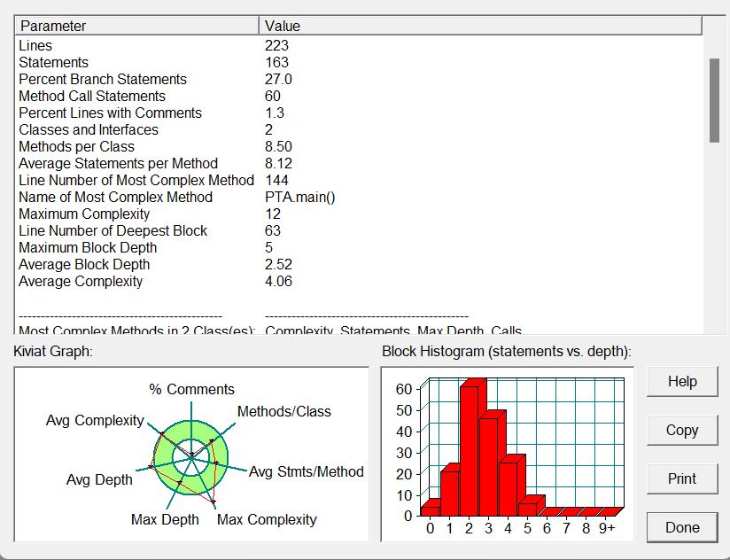Viewport: 730px width, 560px height.
Task: Close the dialog with Done
Action: (x=682, y=527)
